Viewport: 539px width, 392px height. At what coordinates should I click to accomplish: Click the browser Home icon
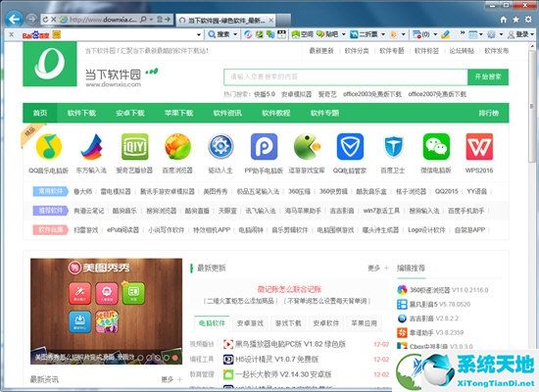point(504,20)
